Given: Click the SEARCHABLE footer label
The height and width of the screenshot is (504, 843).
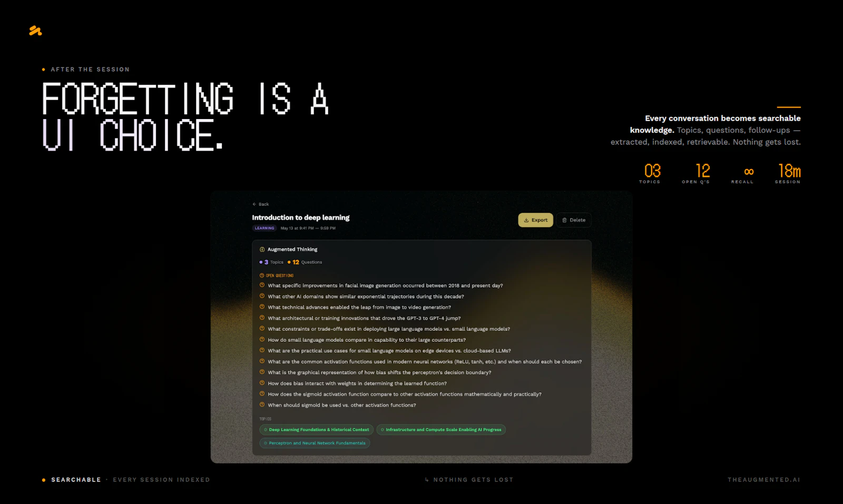Looking at the screenshot, I should pyautogui.click(x=76, y=480).
